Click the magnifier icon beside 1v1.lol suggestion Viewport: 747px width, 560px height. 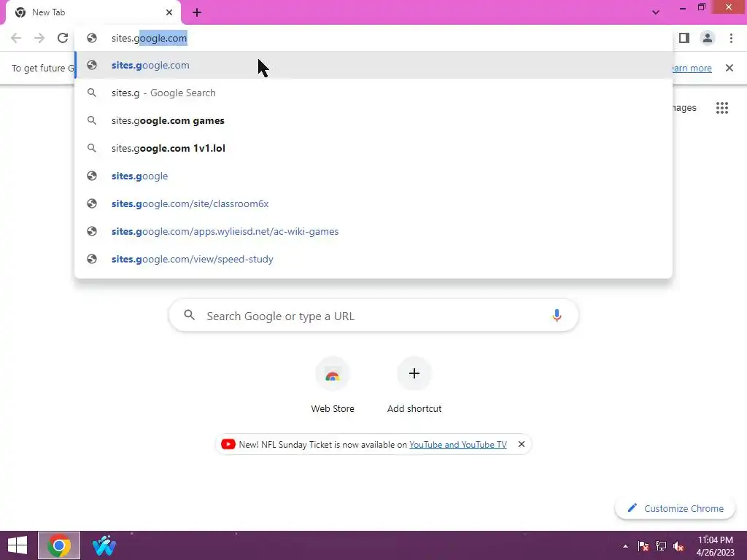point(92,148)
